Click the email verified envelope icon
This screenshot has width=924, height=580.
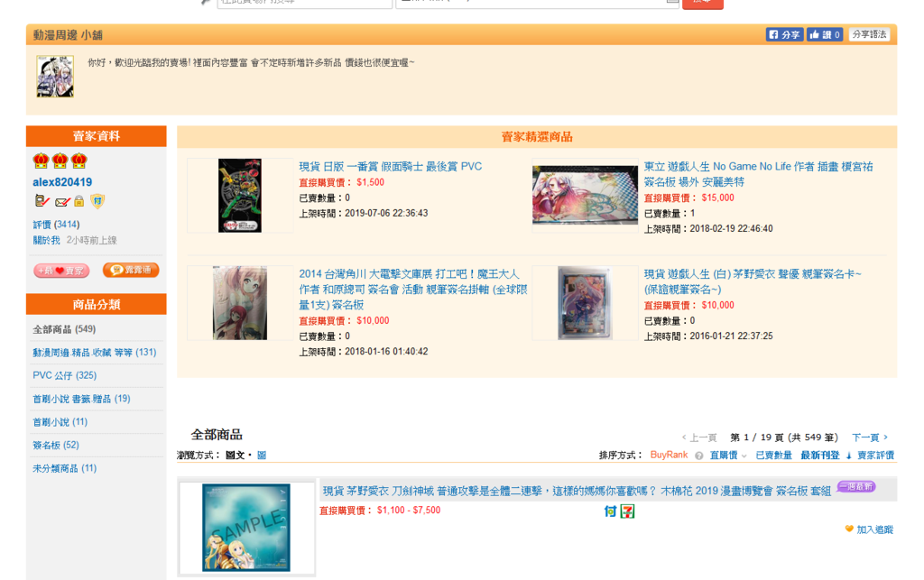pos(62,202)
